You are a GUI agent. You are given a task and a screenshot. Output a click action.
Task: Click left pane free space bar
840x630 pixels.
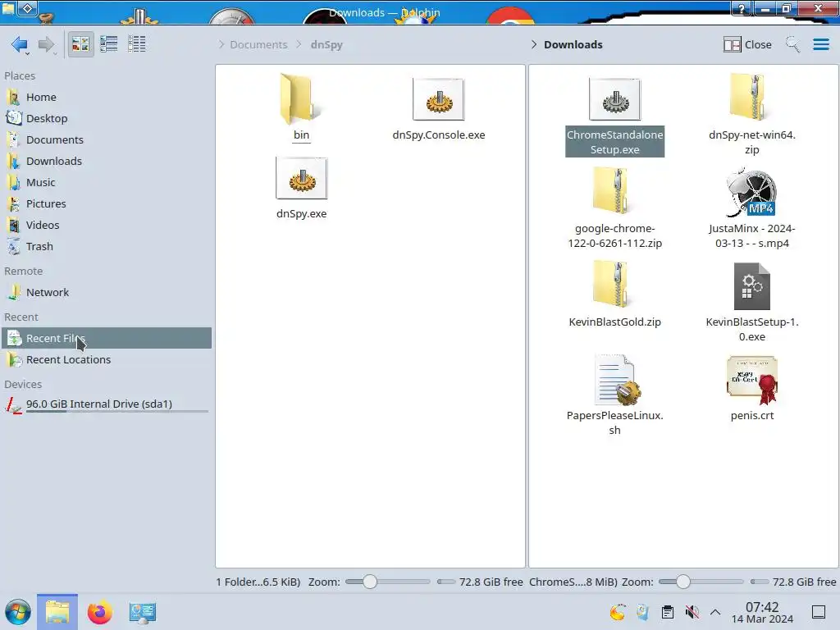coord(445,582)
